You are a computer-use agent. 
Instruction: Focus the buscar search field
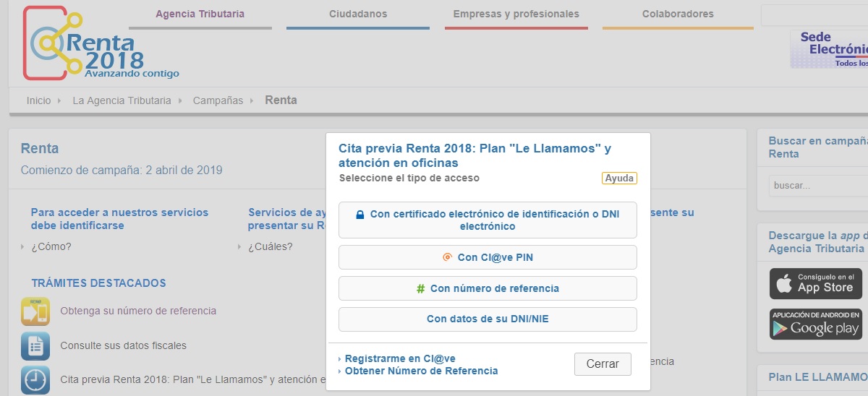point(817,186)
